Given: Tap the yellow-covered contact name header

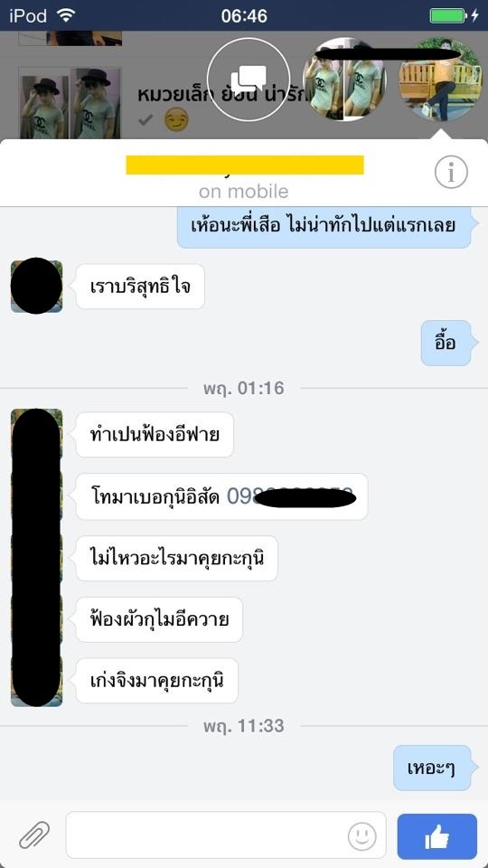Looking at the screenshot, I should click(245, 165).
